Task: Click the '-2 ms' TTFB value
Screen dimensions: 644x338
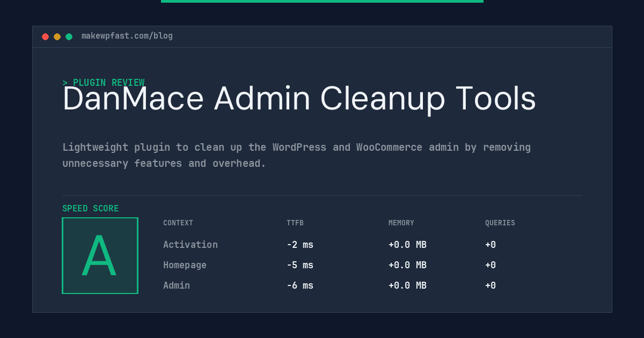Action: pos(300,245)
